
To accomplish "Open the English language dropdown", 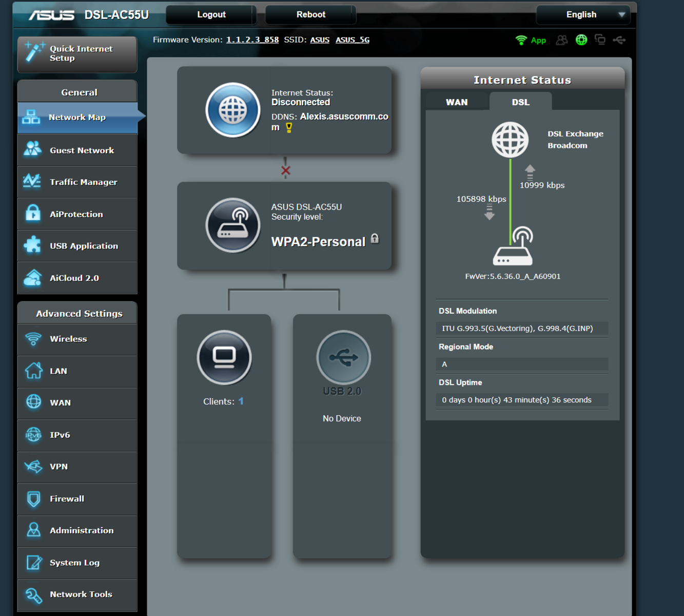I will [583, 14].
